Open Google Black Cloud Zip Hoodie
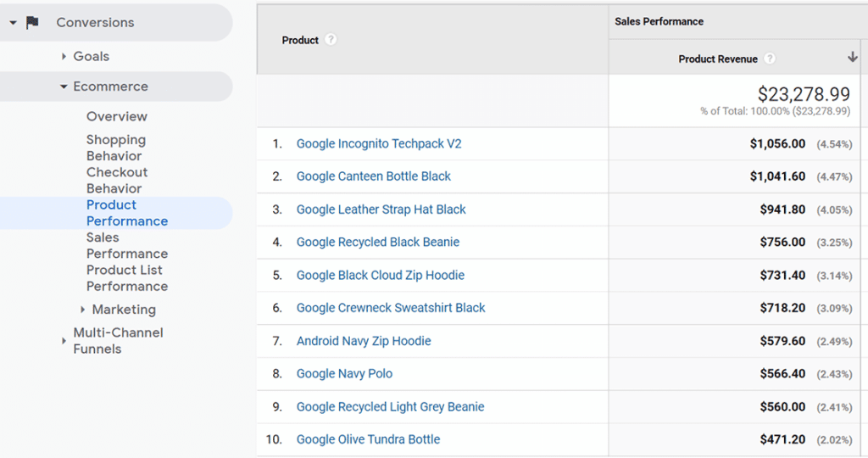 coord(381,276)
